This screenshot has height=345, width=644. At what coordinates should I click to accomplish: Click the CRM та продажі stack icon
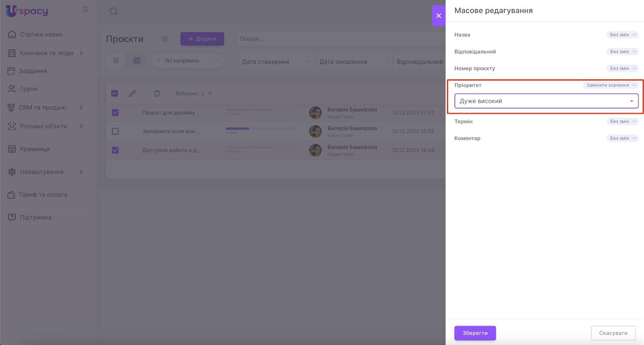click(x=11, y=108)
